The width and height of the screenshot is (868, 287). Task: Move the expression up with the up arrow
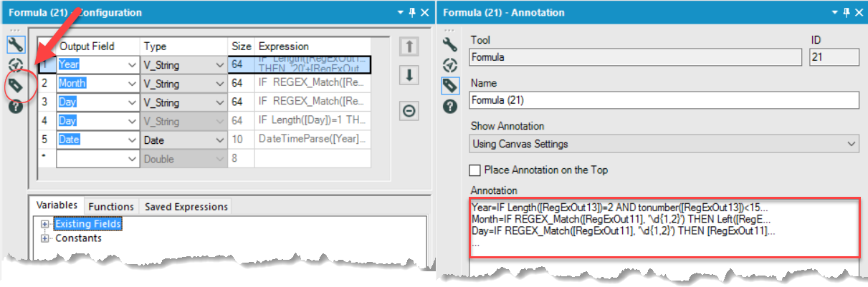click(408, 47)
